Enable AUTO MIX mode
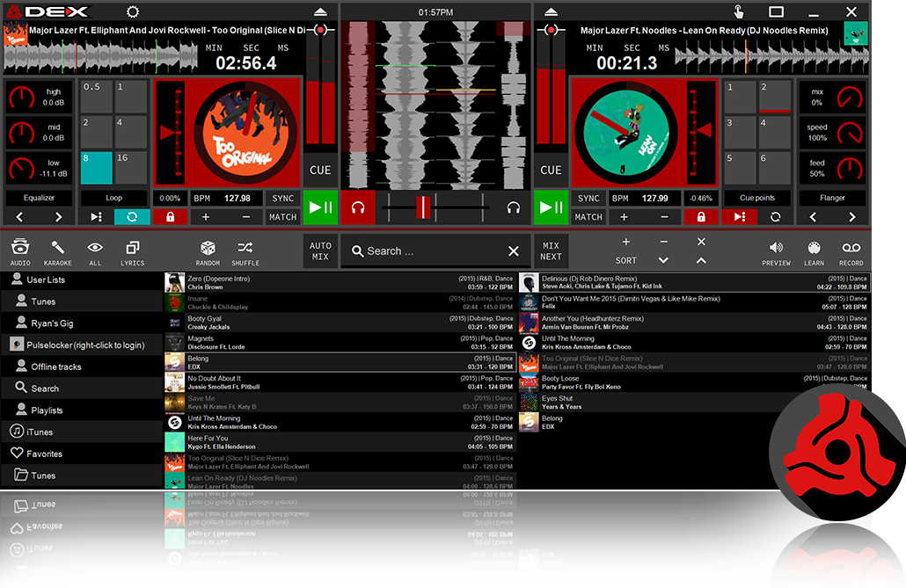 (320, 250)
